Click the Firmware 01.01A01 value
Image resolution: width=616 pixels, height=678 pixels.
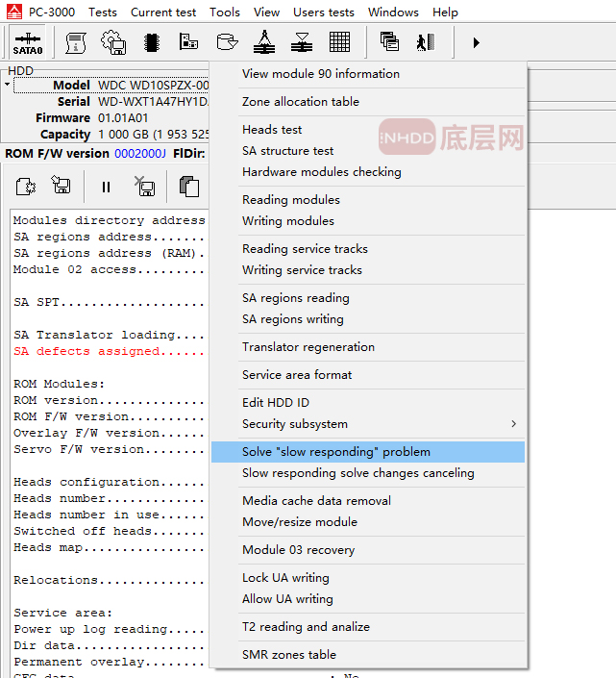click(123, 118)
